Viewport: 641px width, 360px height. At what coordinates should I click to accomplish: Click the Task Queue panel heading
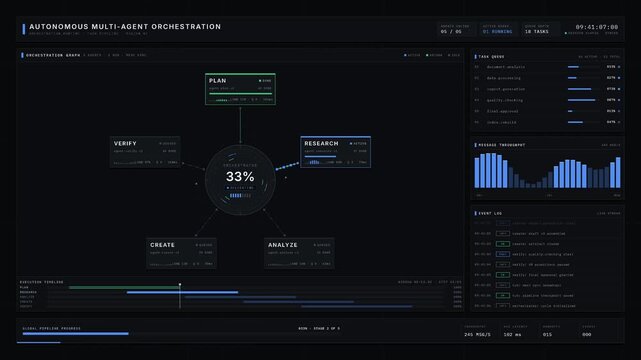point(491,57)
